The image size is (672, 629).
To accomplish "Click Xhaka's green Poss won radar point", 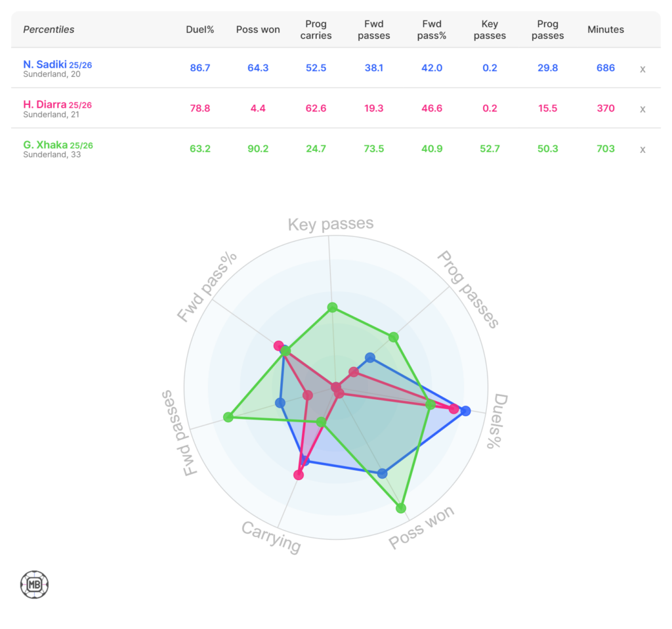I will tap(401, 508).
